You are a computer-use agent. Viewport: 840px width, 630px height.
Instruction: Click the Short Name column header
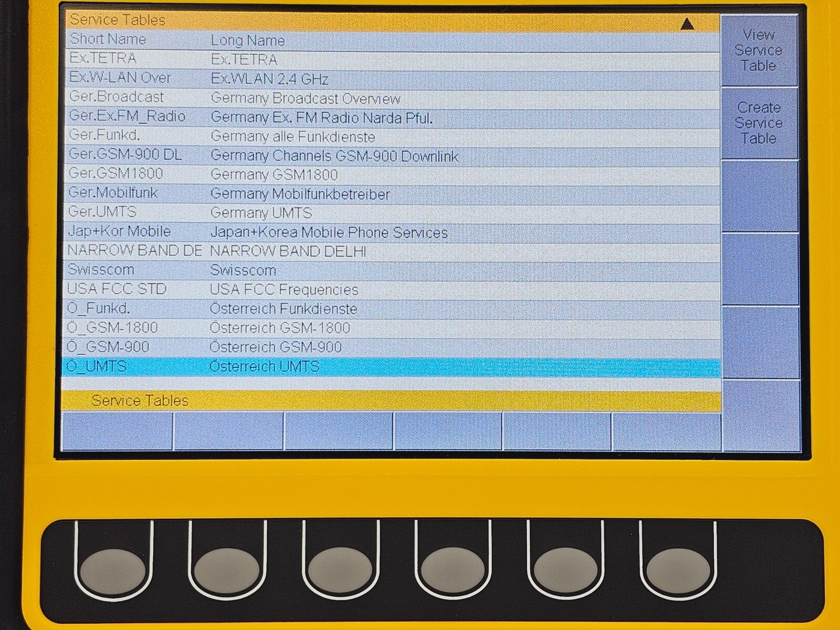(108, 39)
